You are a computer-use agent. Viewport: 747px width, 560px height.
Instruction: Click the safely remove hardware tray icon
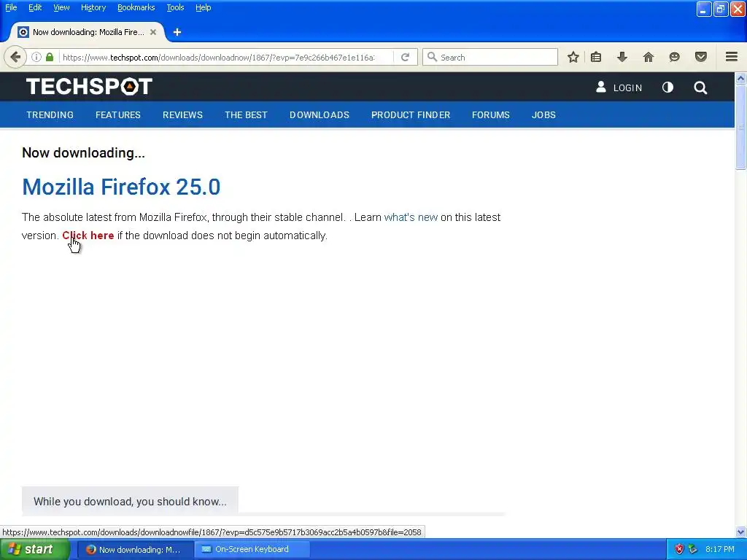(693, 549)
